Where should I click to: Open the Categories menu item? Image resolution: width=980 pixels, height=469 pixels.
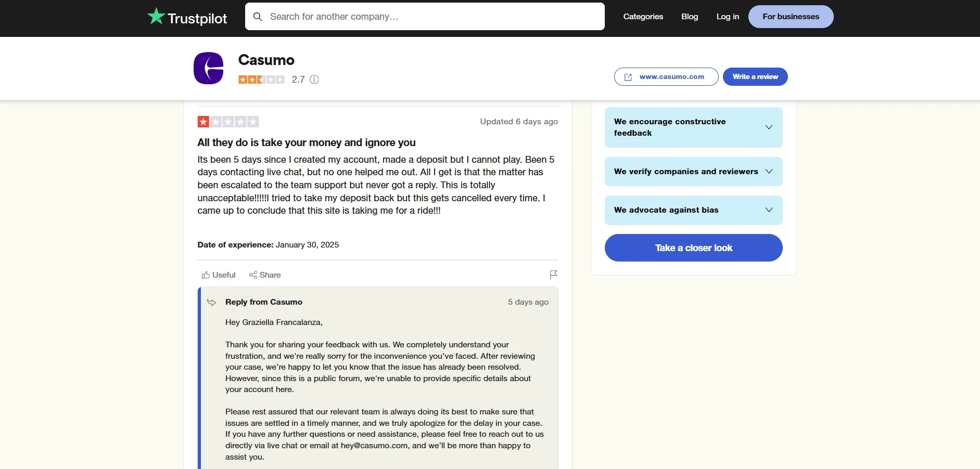643,17
